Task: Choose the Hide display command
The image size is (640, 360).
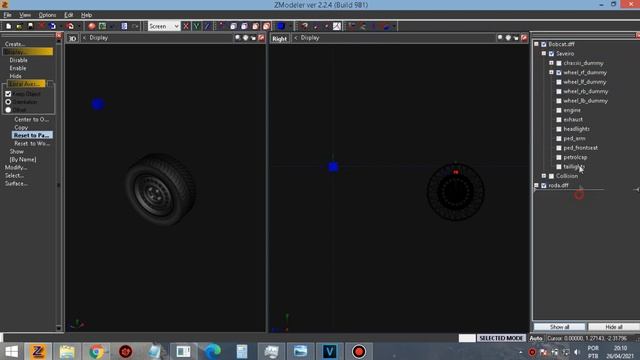Action: click(x=16, y=76)
